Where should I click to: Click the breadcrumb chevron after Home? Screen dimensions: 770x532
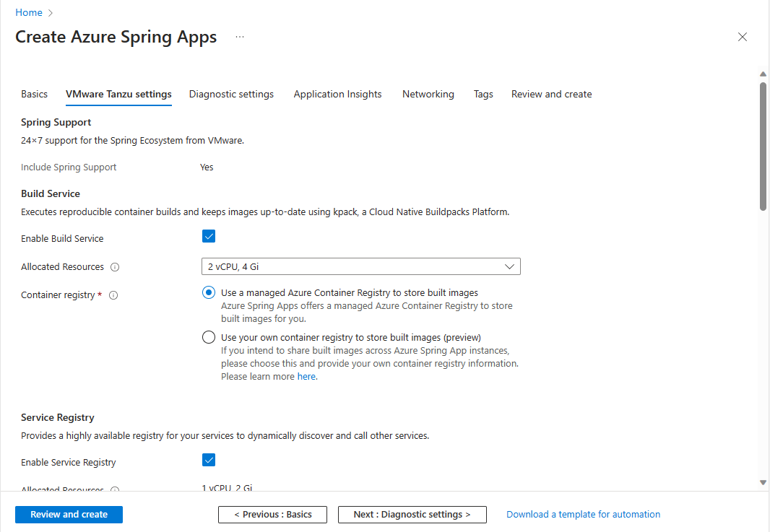click(51, 13)
